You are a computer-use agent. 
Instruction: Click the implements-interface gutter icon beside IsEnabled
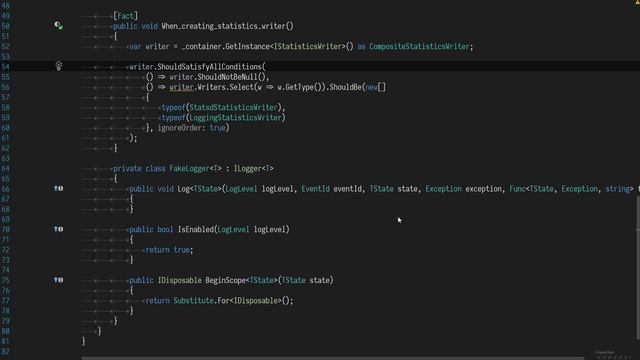(x=58, y=229)
